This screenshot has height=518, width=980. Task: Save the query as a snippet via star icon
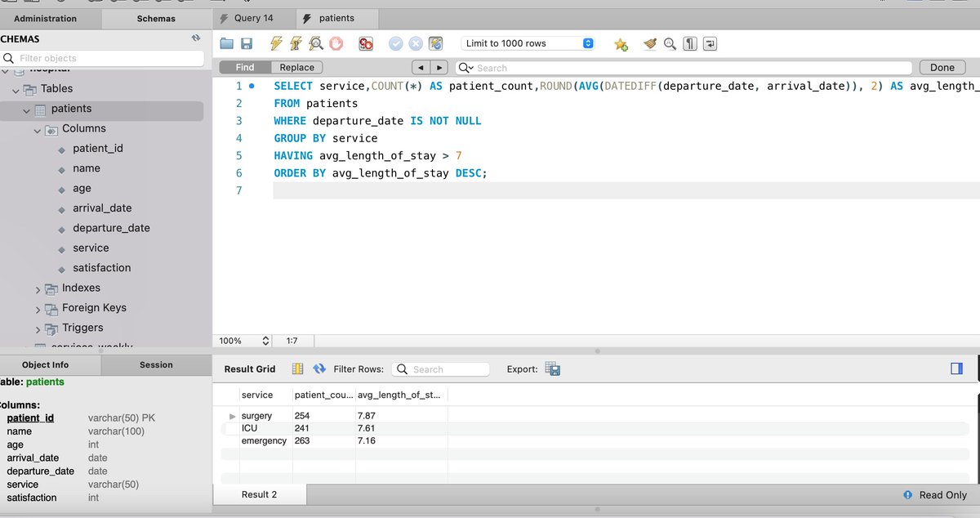click(620, 43)
